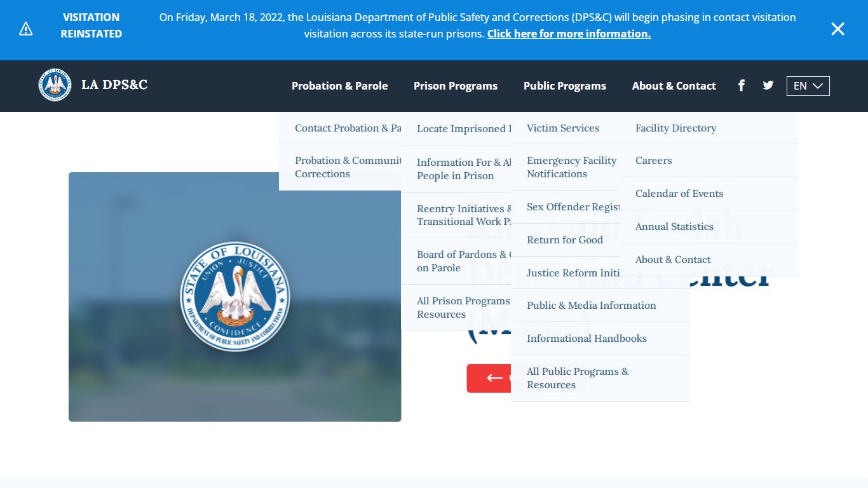Open the Probation & Parole menu
The width and height of the screenshot is (868, 488).
pyautogui.click(x=339, y=86)
